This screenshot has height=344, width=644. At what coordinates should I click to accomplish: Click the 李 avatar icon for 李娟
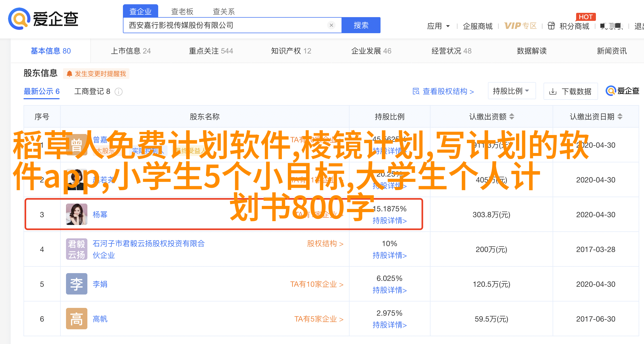pos(77,284)
